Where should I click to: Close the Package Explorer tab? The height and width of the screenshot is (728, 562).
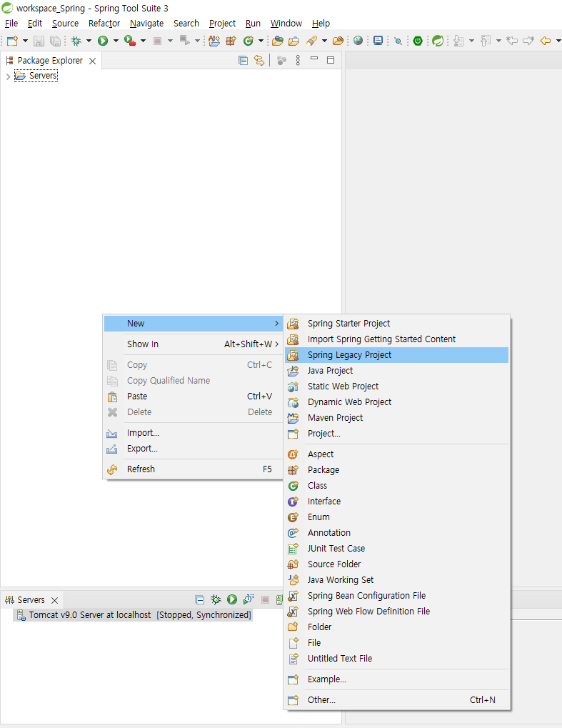coord(93,61)
